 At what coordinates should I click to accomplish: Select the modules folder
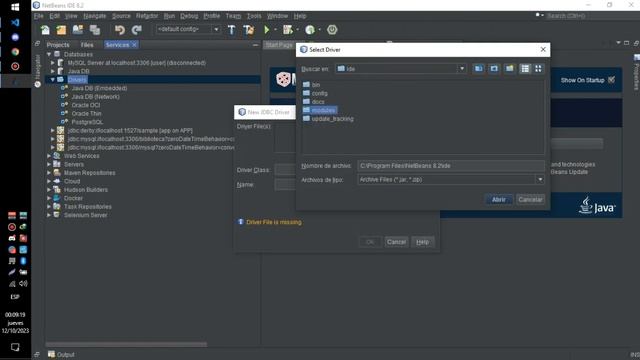point(320,110)
